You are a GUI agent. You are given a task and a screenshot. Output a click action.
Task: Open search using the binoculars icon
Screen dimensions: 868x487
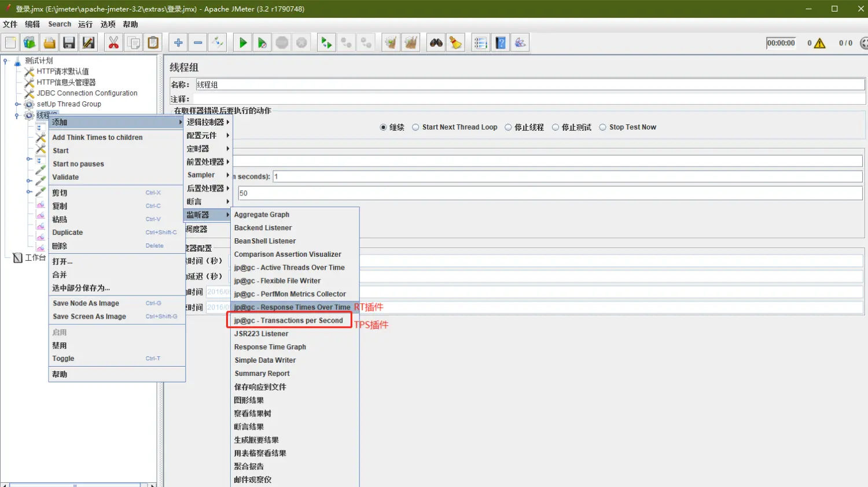pos(436,42)
